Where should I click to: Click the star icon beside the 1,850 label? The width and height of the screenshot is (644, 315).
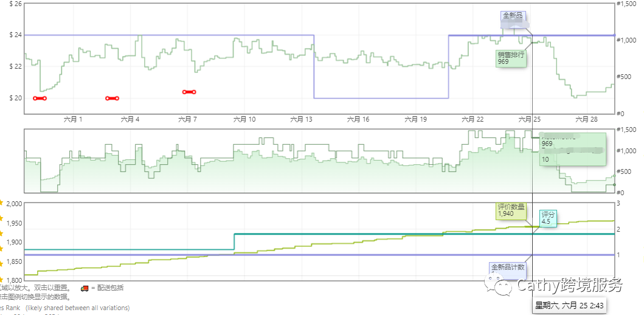click(2, 262)
